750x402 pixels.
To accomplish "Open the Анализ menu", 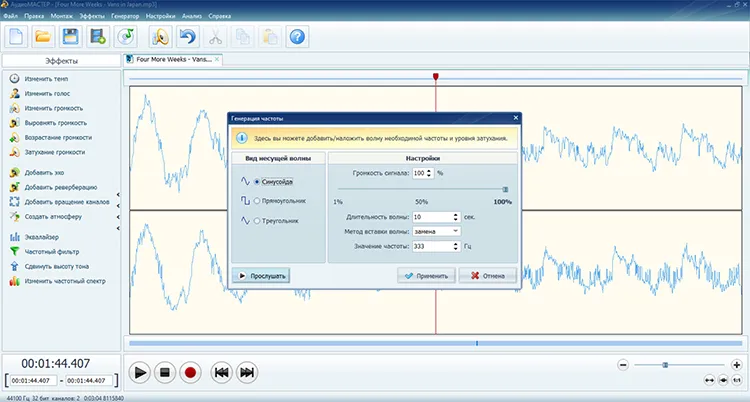I will click(192, 16).
